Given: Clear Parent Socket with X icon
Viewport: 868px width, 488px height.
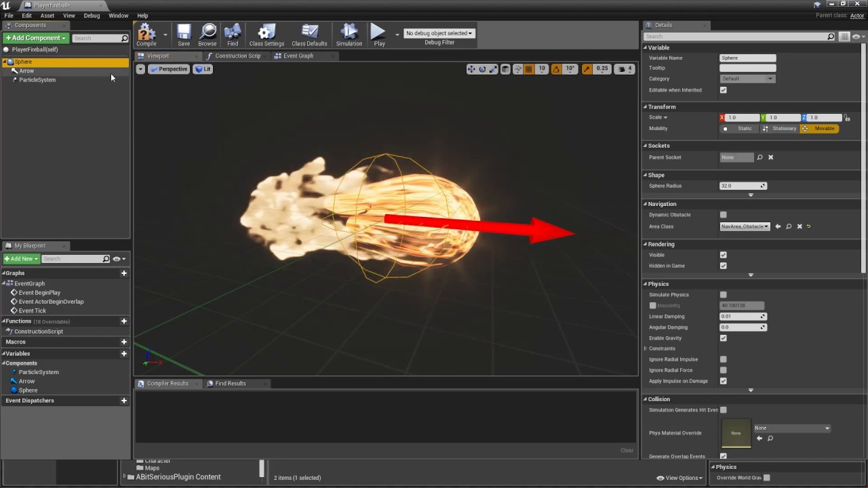Looking at the screenshot, I should (x=770, y=157).
